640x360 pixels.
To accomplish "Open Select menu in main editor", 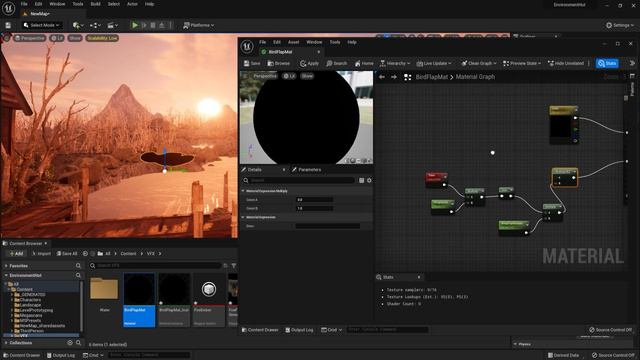I will click(114, 4).
